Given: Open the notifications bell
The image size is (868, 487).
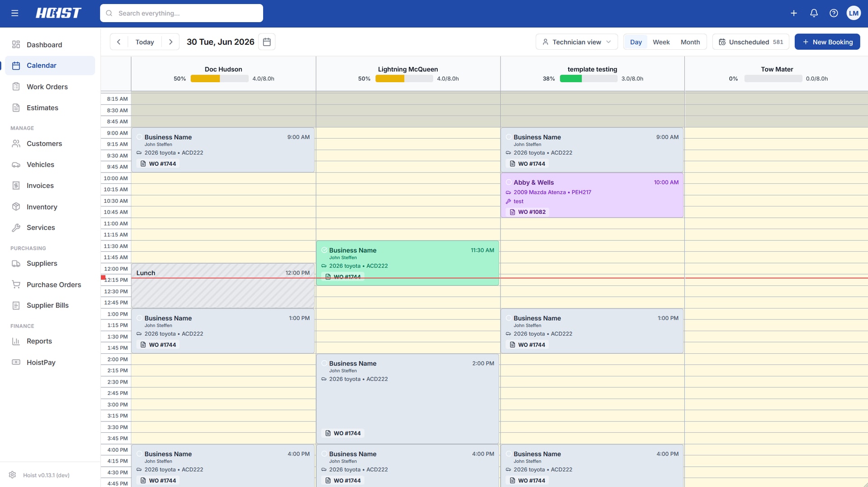Looking at the screenshot, I should [x=814, y=13].
